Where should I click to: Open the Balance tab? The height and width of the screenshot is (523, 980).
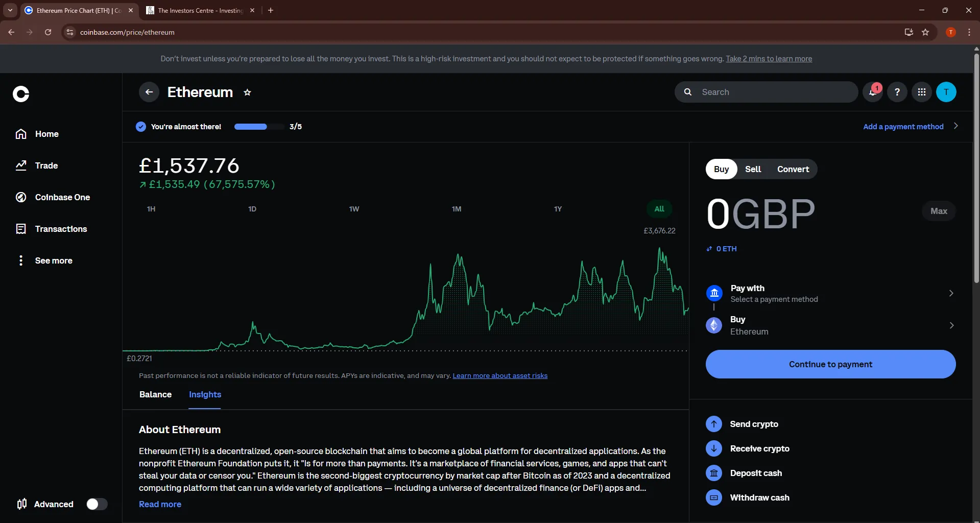point(155,394)
